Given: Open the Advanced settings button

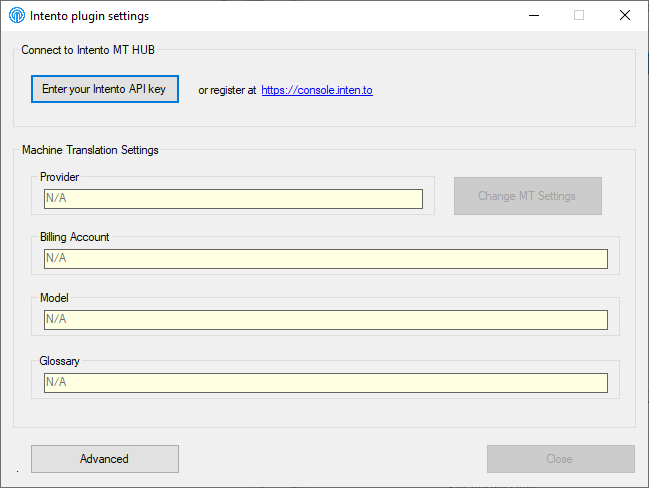Looking at the screenshot, I should coord(105,459).
